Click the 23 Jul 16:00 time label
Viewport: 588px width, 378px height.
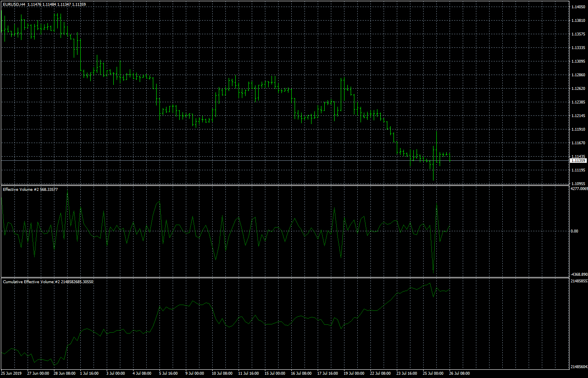click(x=407, y=373)
